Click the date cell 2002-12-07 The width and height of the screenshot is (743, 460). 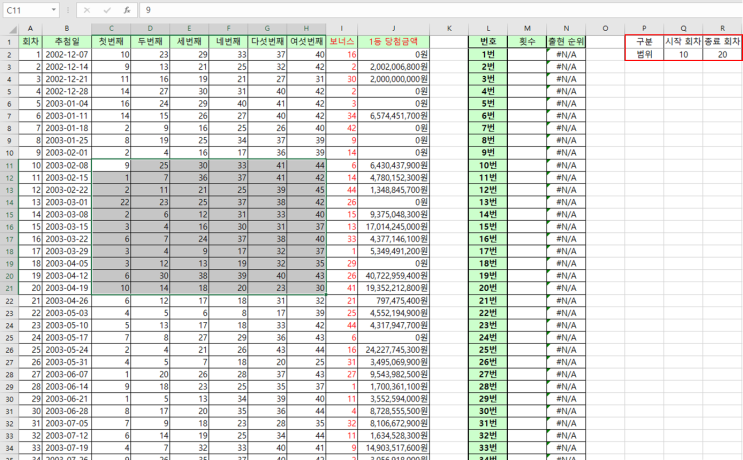(x=67, y=54)
